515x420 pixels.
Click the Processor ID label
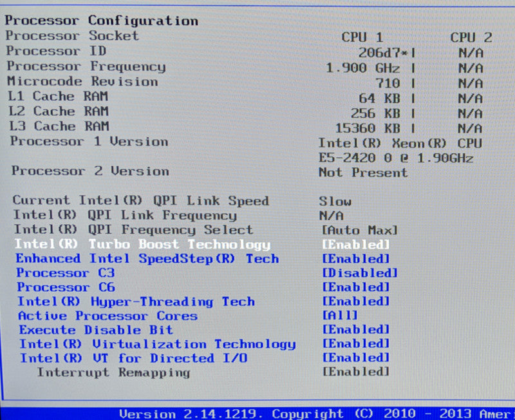pos(56,51)
